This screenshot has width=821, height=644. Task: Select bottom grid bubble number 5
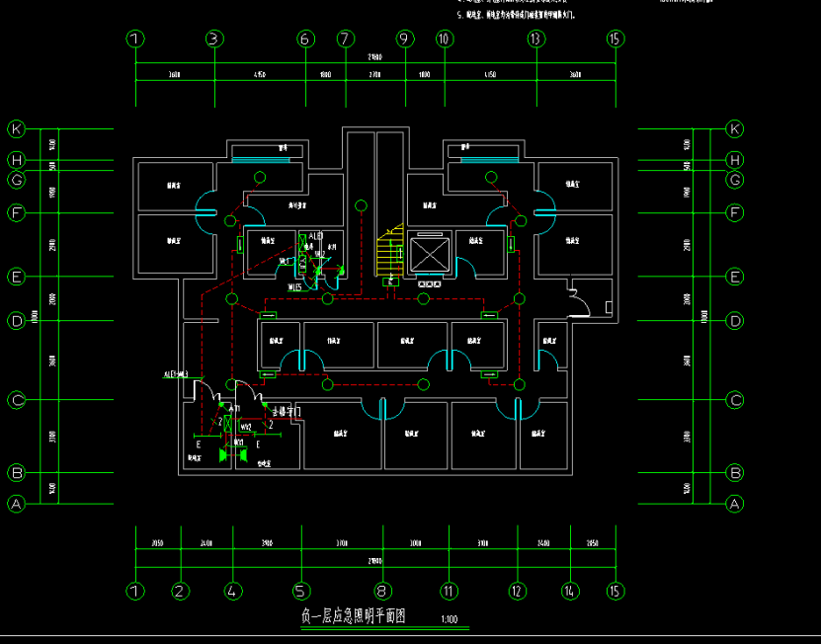pyautogui.click(x=301, y=591)
